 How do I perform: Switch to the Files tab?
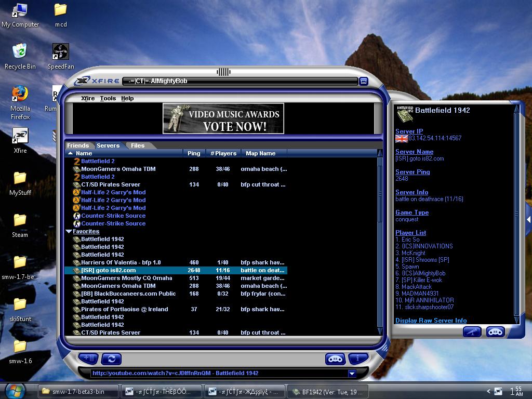pos(138,145)
